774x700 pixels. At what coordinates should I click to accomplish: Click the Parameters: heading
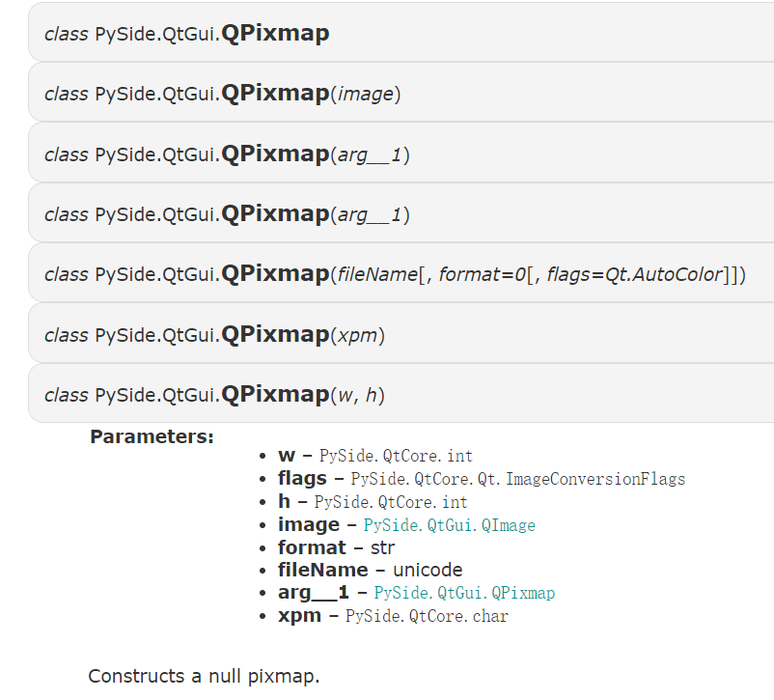click(x=152, y=436)
